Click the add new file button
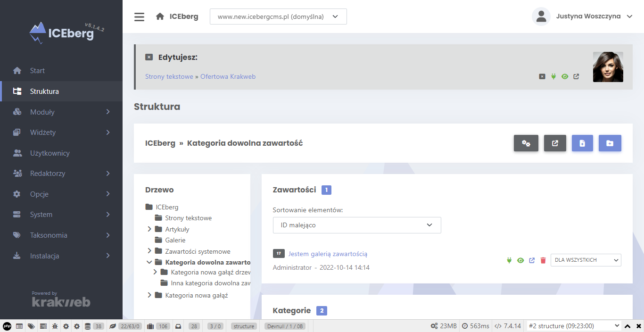 582,143
